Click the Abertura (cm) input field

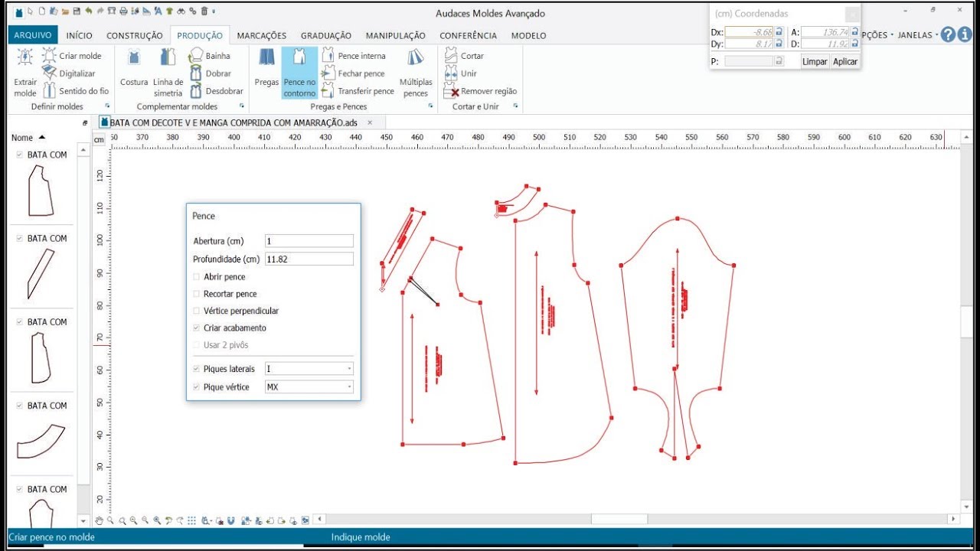309,241
